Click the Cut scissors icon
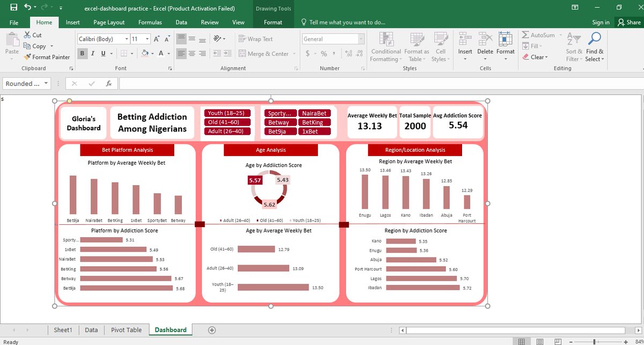Screen dimensions: 644x345 [27, 35]
